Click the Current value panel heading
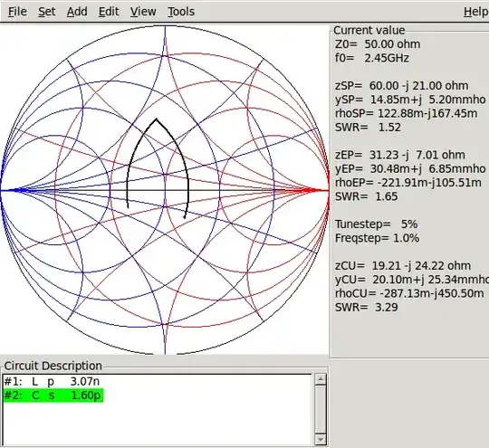489x448 pixels. 369,30
